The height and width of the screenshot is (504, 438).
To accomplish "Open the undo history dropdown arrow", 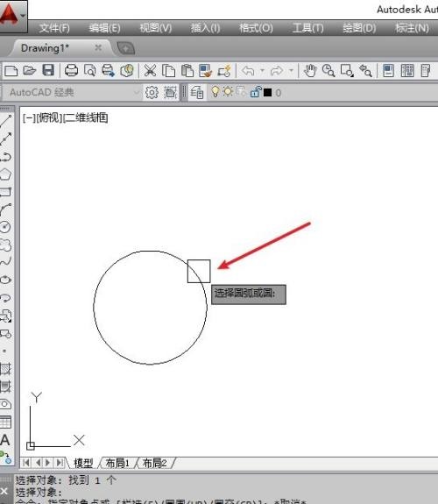I will [262, 70].
